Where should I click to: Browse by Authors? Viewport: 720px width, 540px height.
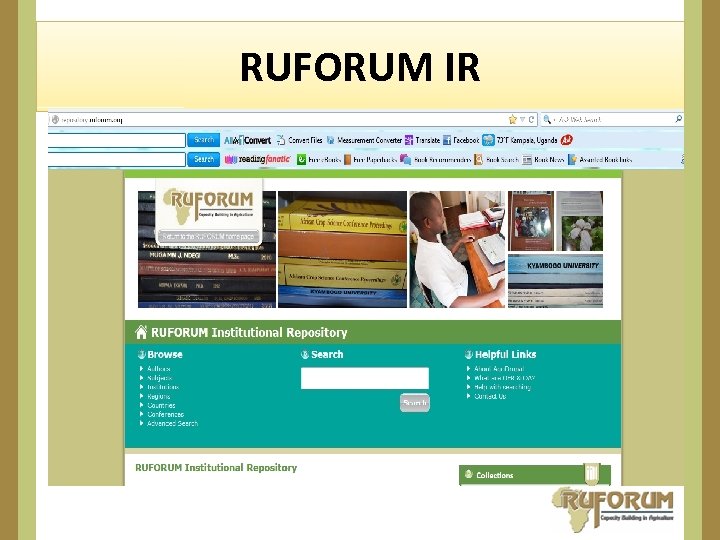click(159, 368)
